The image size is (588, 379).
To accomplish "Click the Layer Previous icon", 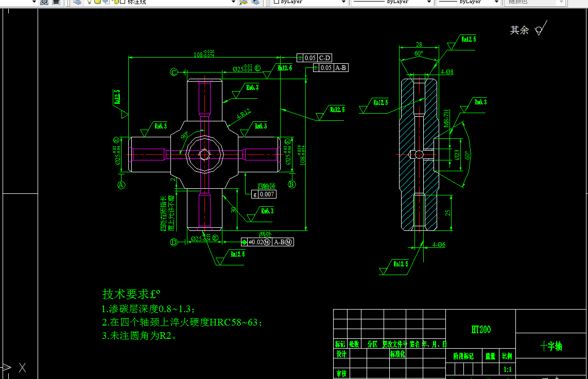I will pos(255,2).
